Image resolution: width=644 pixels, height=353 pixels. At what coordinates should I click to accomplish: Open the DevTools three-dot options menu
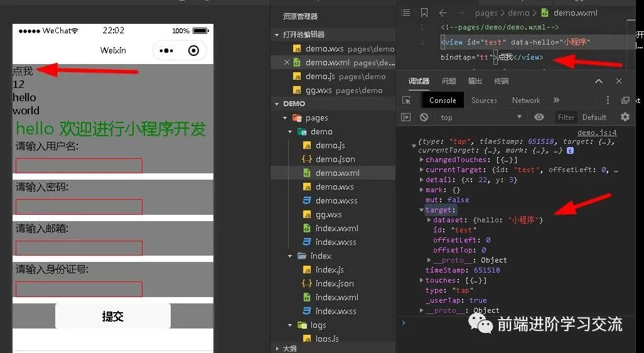tap(607, 100)
